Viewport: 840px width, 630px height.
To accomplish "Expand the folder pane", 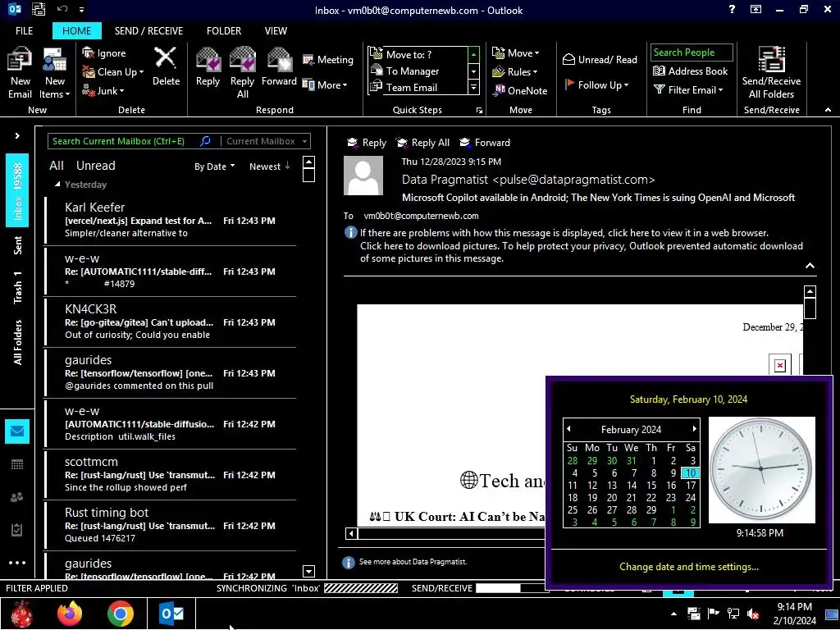I will (x=17, y=136).
